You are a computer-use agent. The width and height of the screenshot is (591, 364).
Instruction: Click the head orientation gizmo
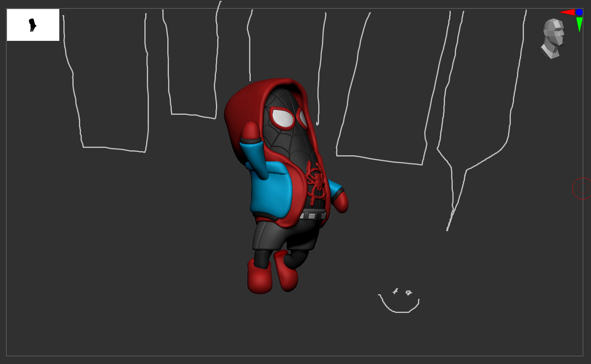click(552, 37)
